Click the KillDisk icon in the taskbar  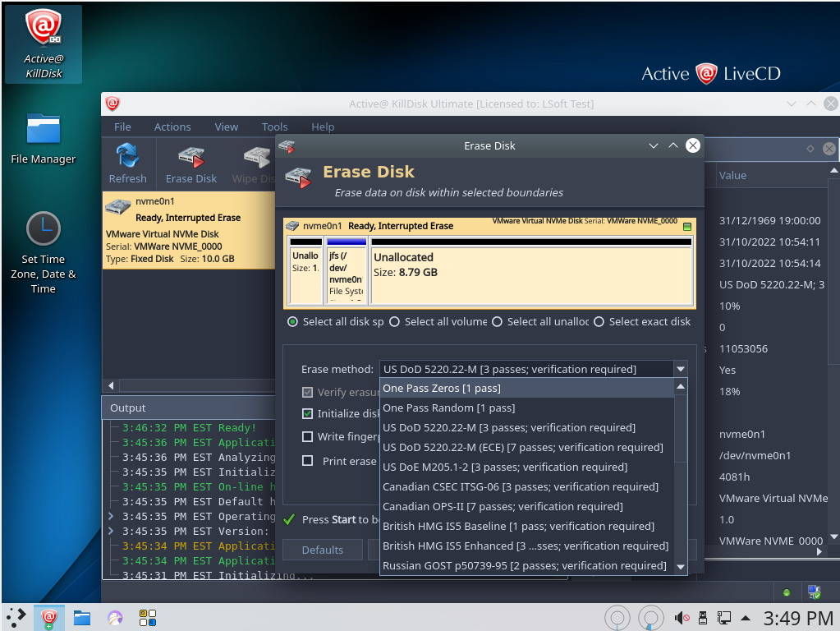point(49,617)
